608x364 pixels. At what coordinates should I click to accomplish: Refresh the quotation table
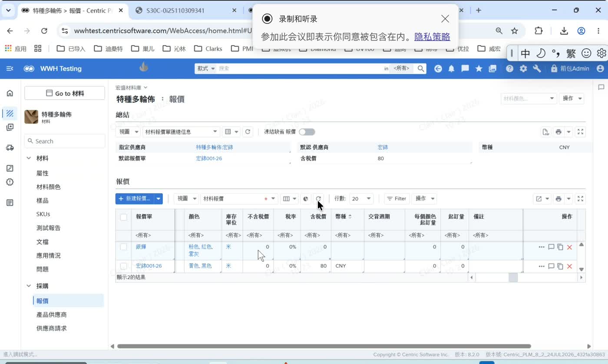[x=318, y=199]
